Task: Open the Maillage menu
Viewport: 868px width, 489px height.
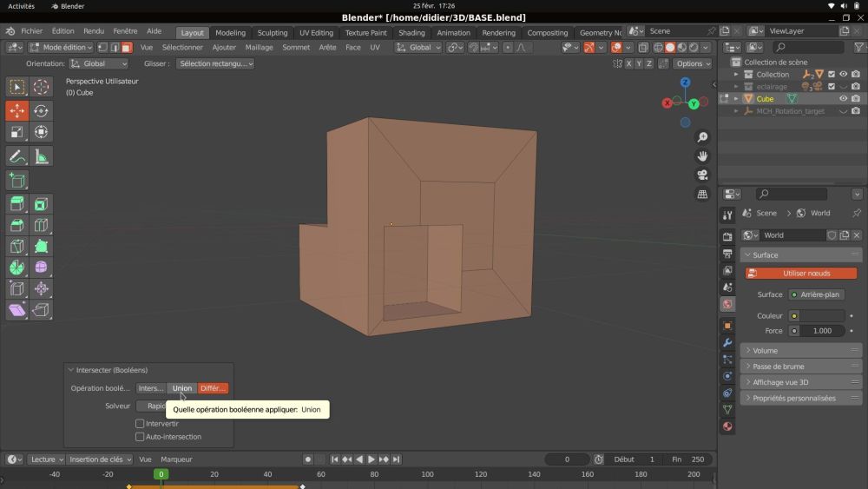Action: pyautogui.click(x=259, y=48)
